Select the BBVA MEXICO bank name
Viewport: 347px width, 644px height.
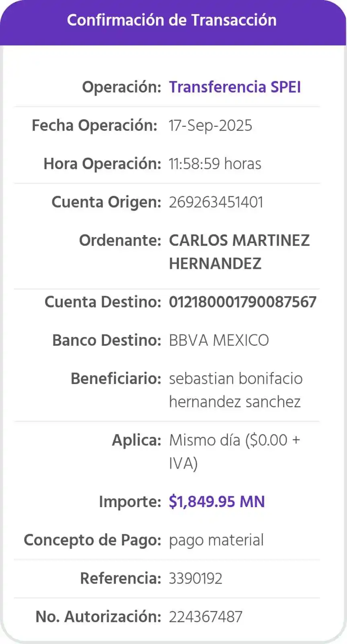[219, 341]
